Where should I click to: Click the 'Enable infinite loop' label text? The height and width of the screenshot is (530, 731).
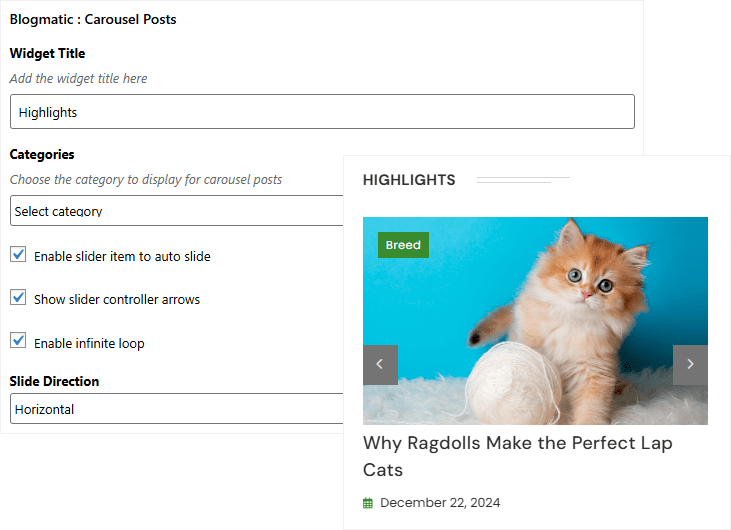89,343
